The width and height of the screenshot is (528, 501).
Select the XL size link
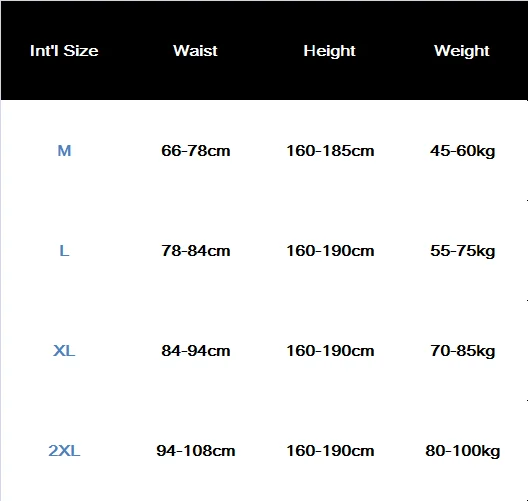pos(64,351)
